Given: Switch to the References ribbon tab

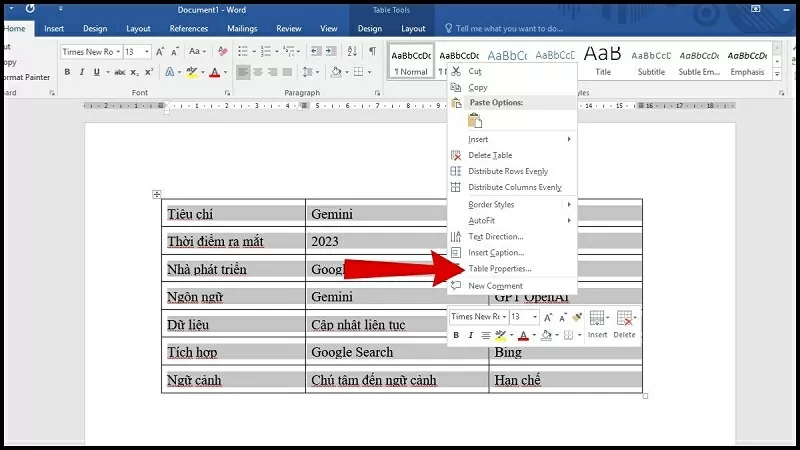Looking at the screenshot, I should click(x=189, y=29).
